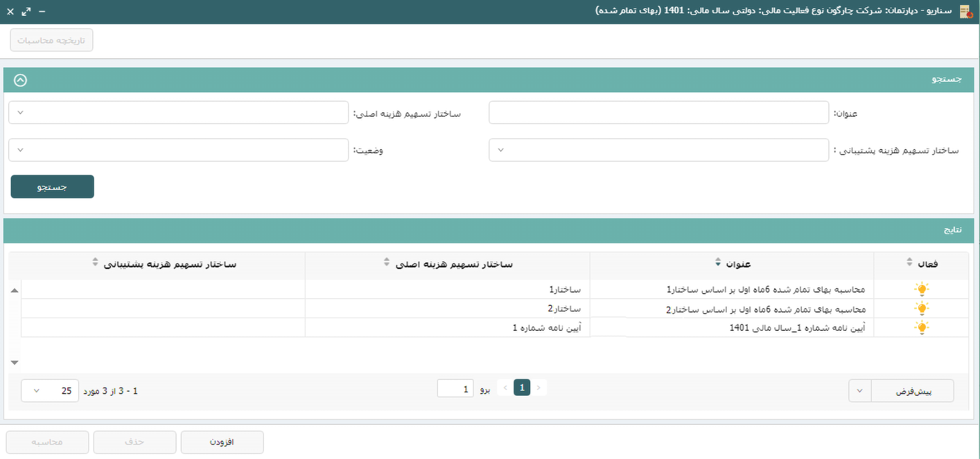Click the active lightbulb icon in the ساختار2 row

(x=921, y=309)
